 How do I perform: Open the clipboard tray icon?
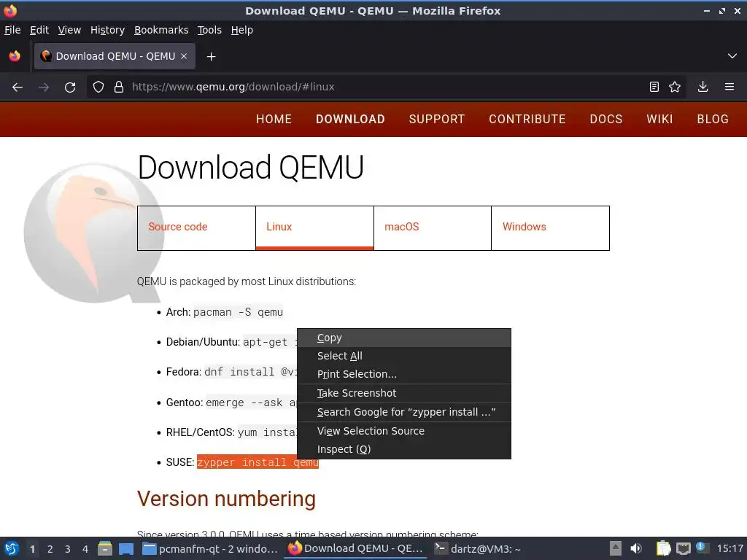click(x=663, y=548)
